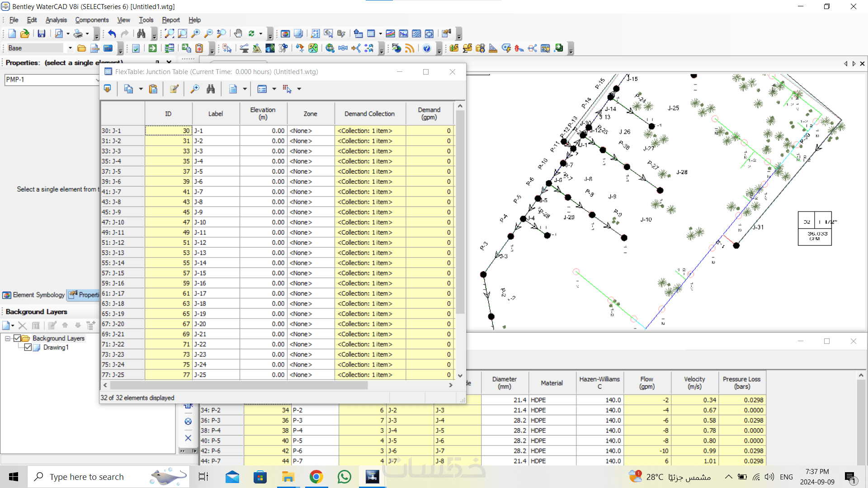The image size is (868, 488).
Task: Toggle the Background Layers folder checkbox
Action: 17,338
